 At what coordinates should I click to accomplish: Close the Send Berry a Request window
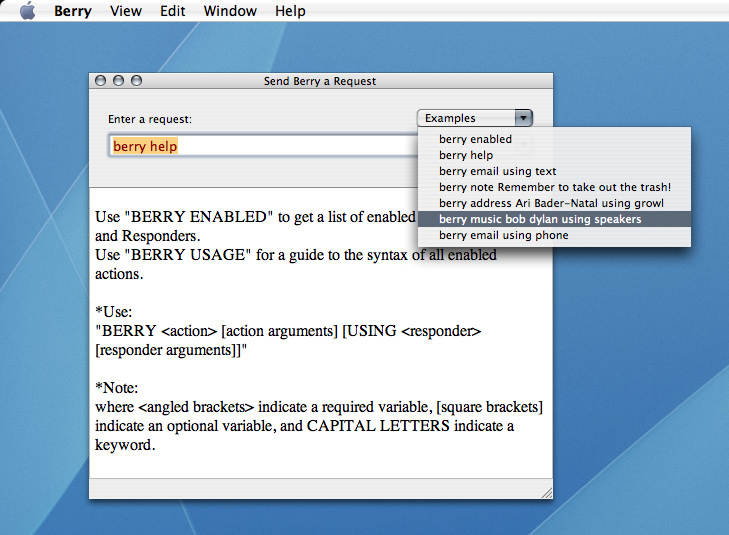pyautogui.click(x=100, y=80)
